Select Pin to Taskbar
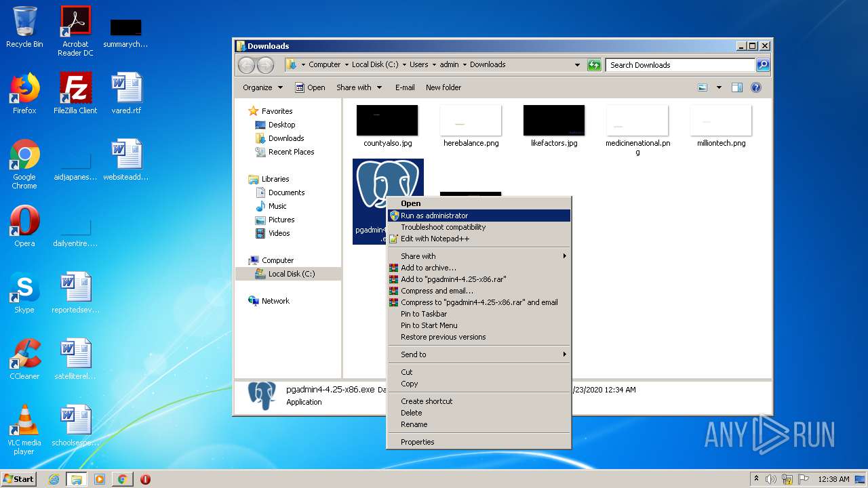 [x=479, y=314]
